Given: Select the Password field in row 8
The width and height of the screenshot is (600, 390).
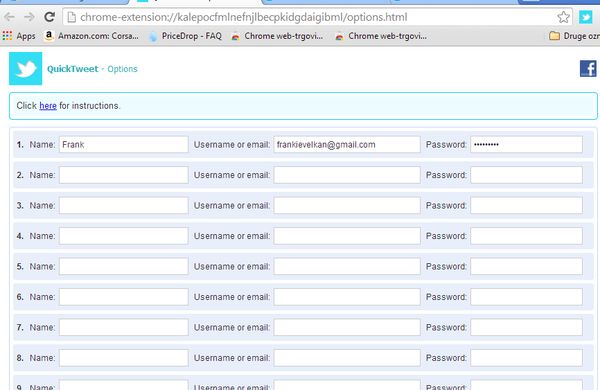Looking at the screenshot, I should pos(527,358).
